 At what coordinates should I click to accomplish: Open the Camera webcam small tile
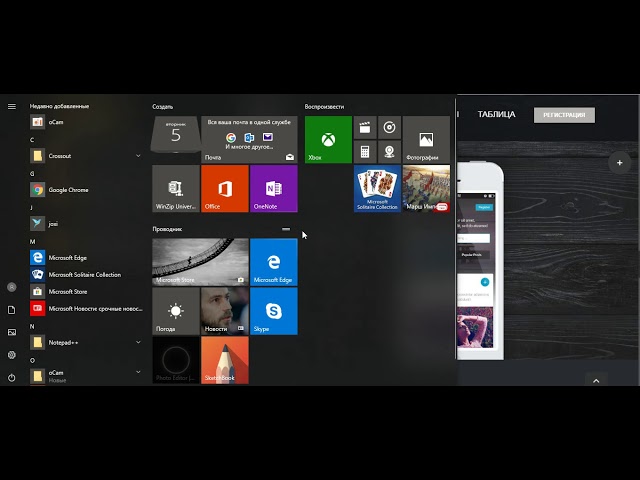(x=389, y=152)
